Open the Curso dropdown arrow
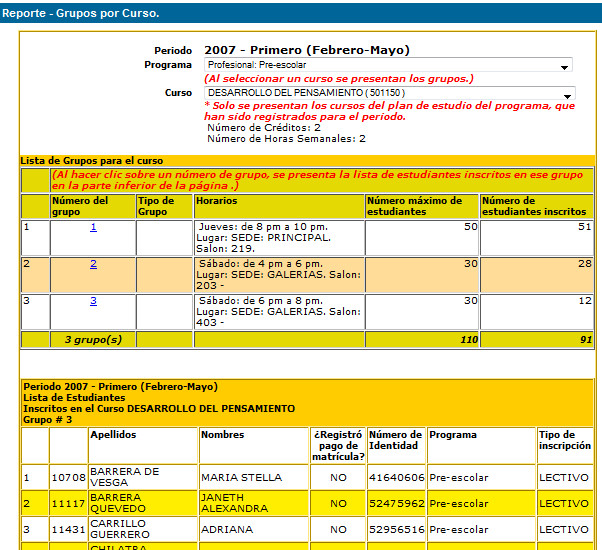The width and height of the screenshot is (602, 550). coord(567,96)
